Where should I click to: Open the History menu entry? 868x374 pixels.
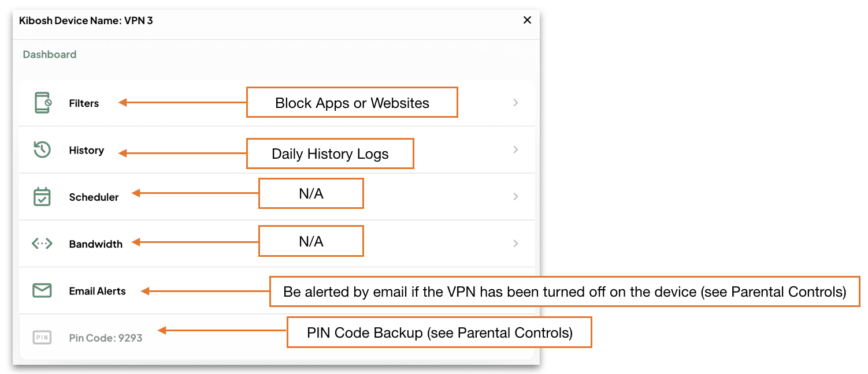(x=87, y=150)
